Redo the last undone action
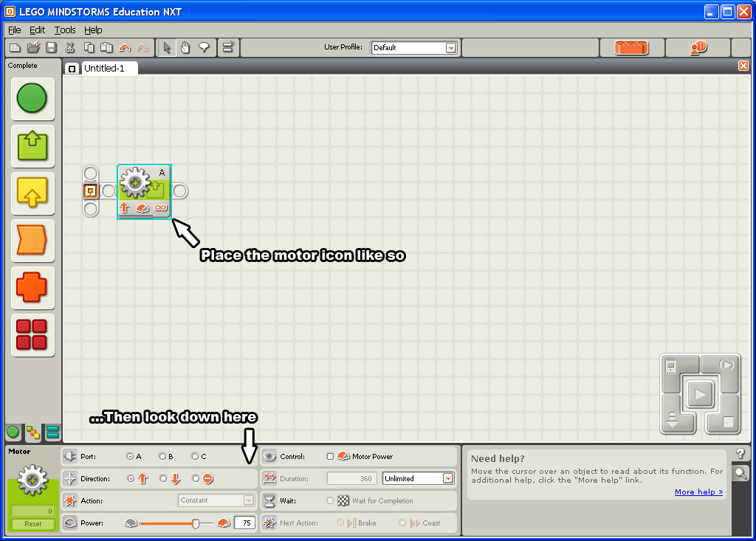Image resolution: width=756 pixels, height=541 pixels. [x=142, y=47]
